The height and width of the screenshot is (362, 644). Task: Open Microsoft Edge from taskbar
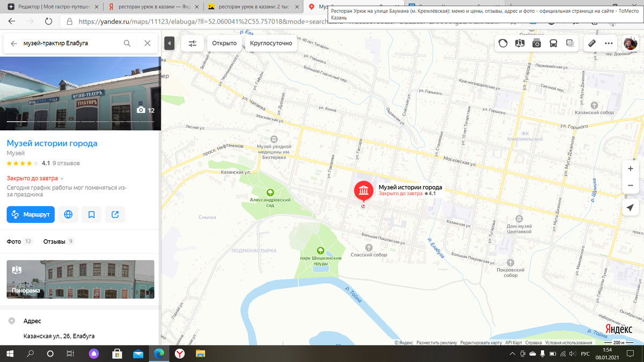(x=159, y=354)
